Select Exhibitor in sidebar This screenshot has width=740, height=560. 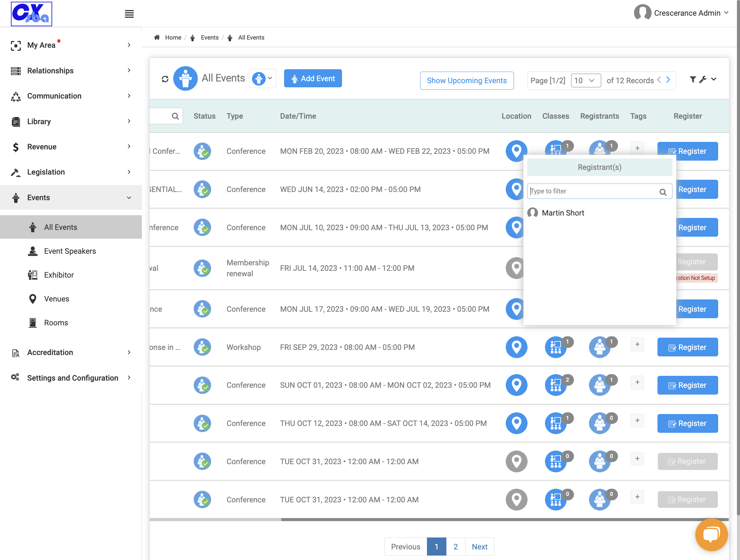pos(59,275)
